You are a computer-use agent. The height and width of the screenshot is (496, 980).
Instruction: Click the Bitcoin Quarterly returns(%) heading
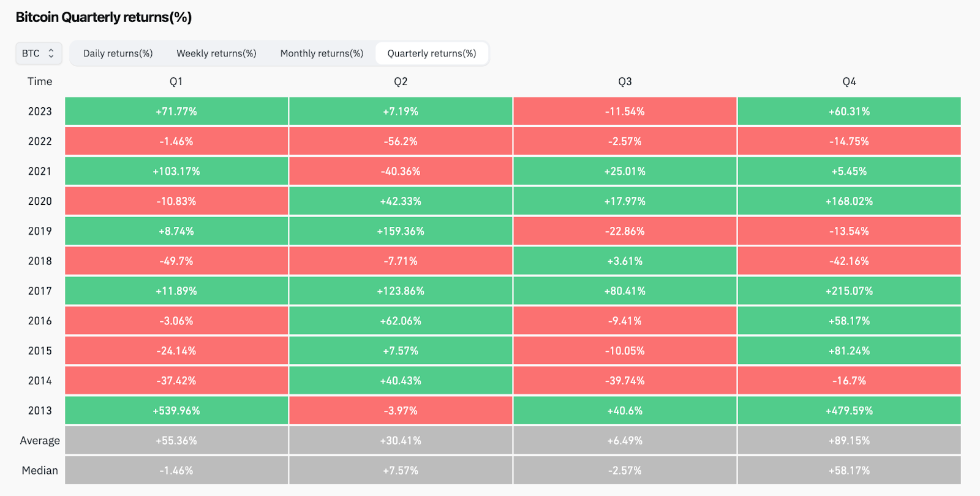point(104,17)
